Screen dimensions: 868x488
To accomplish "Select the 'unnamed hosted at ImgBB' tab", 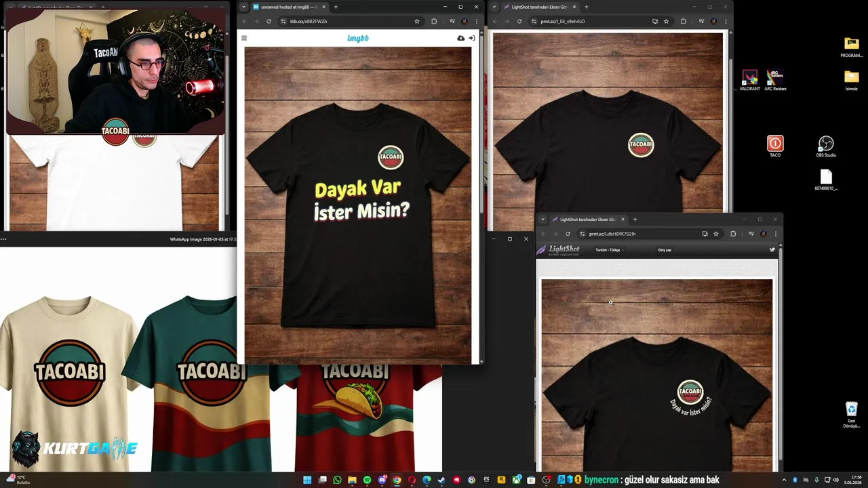I will pyautogui.click(x=289, y=7).
